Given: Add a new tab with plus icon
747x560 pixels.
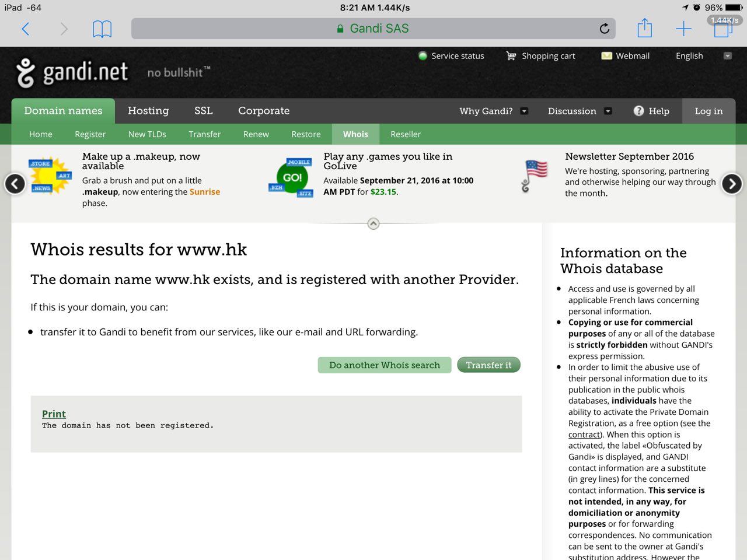Looking at the screenshot, I should click(683, 29).
